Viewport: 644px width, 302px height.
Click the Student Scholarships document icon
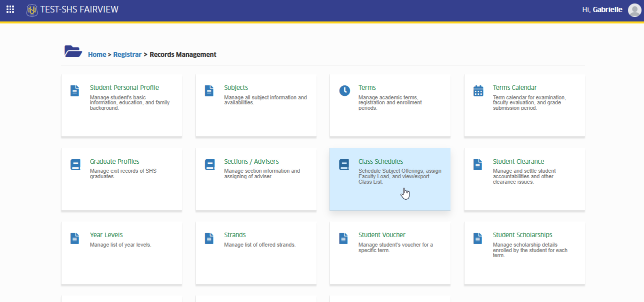(x=477, y=238)
